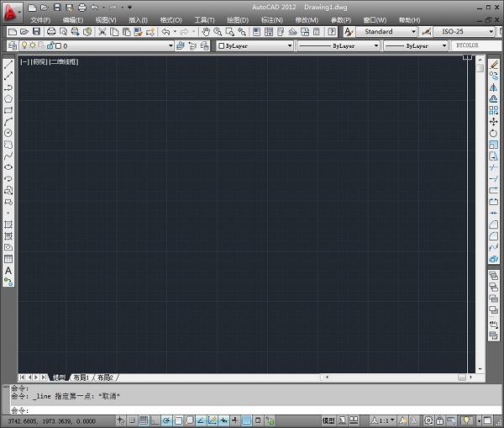This screenshot has height=428, width=504.
Task: Click the Plot printer icon in Standard toolbar
Action: coord(51,32)
